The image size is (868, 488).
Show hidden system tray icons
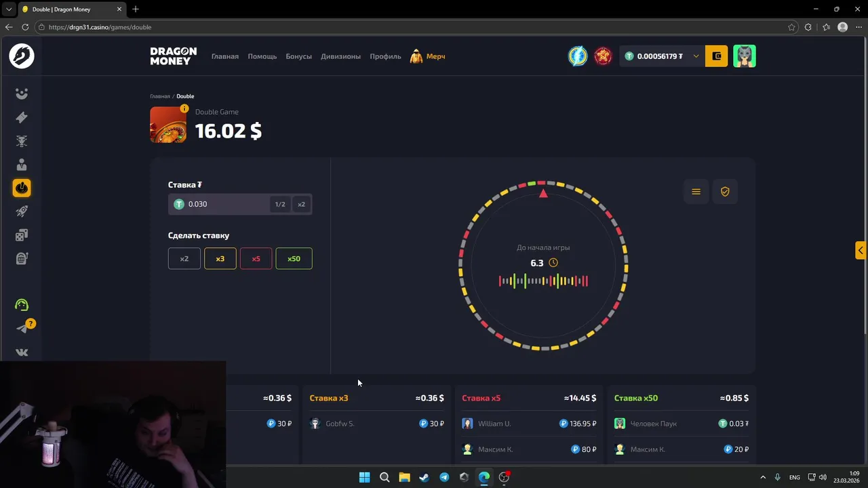click(763, 477)
